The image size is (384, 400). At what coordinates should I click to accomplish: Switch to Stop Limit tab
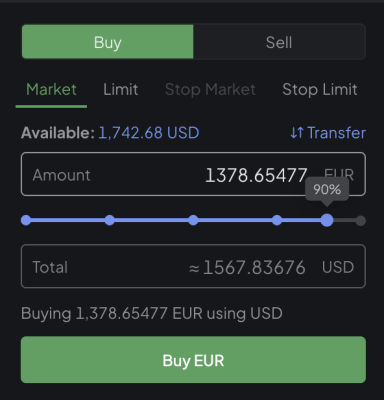tap(320, 89)
